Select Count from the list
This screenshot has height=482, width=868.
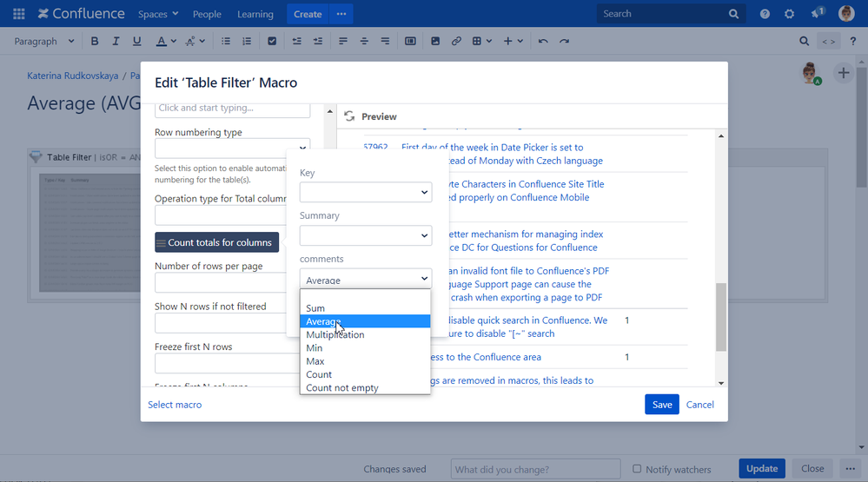[x=365, y=374]
